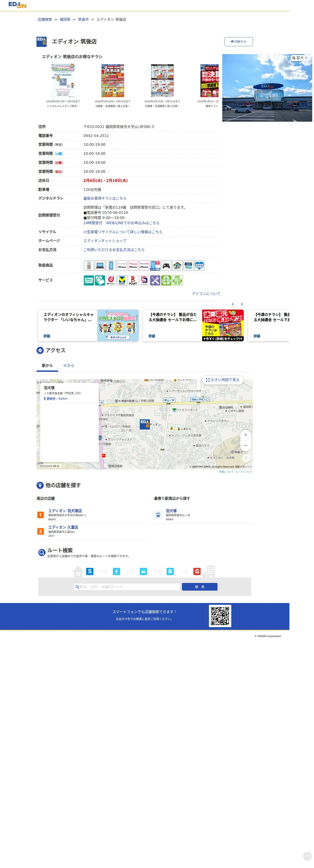Switch to the ICから tab
The image size is (314, 868).
69,366
